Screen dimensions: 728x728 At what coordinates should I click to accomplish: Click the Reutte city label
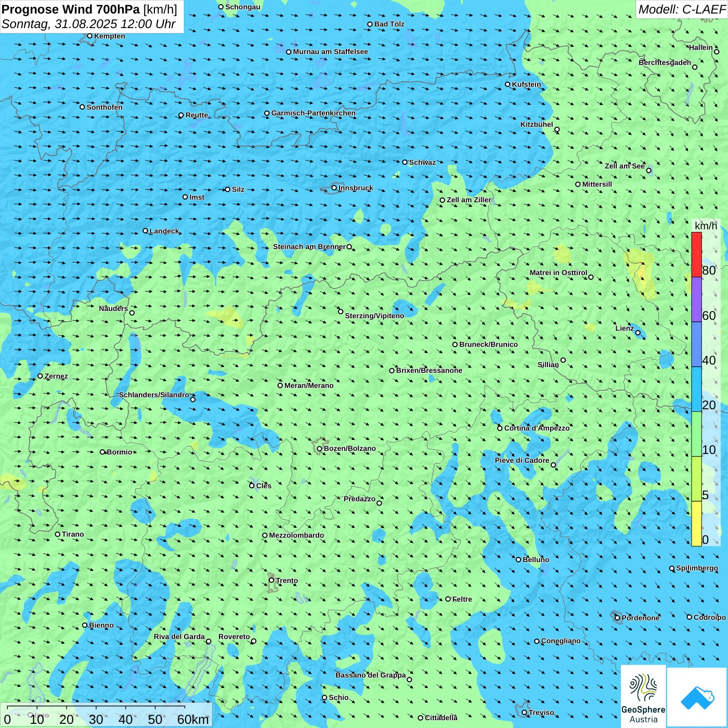coord(197,115)
